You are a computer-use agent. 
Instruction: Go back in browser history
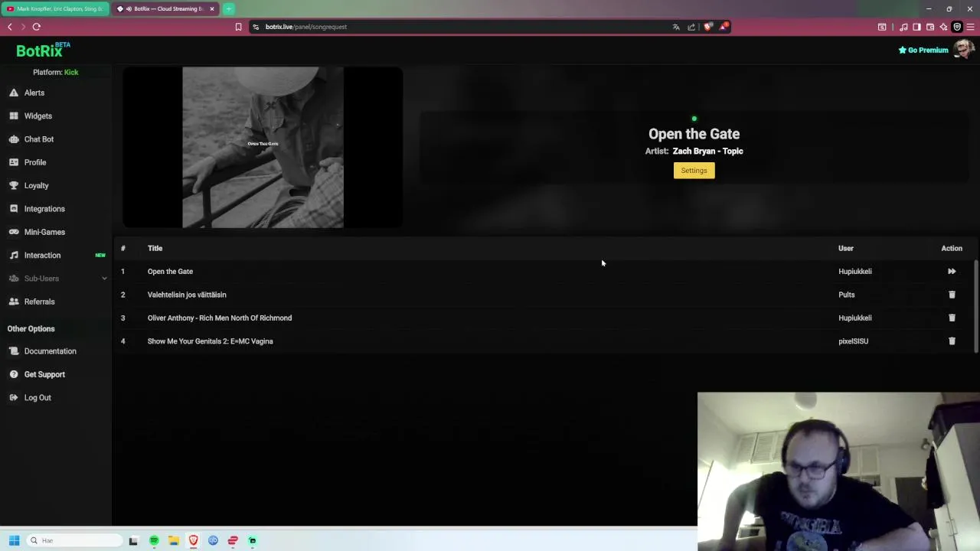9,27
